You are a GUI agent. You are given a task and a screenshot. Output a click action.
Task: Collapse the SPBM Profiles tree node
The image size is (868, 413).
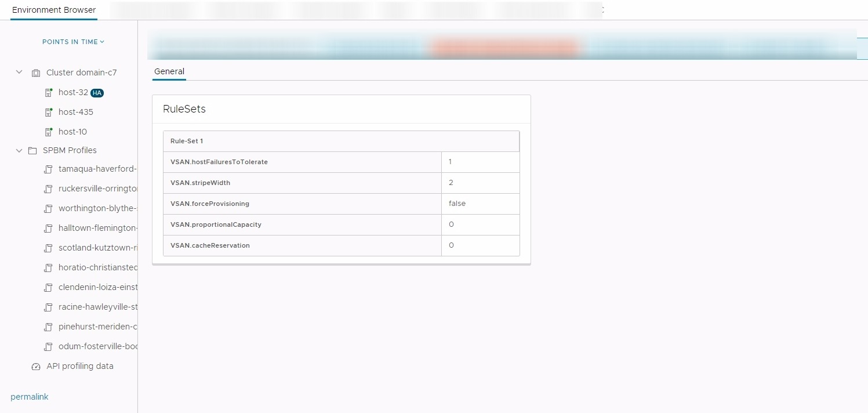pos(19,150)
